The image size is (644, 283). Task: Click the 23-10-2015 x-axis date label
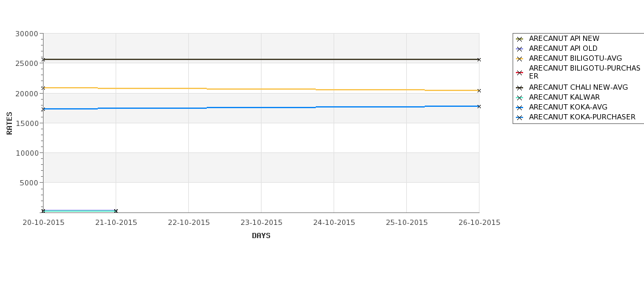261,223
